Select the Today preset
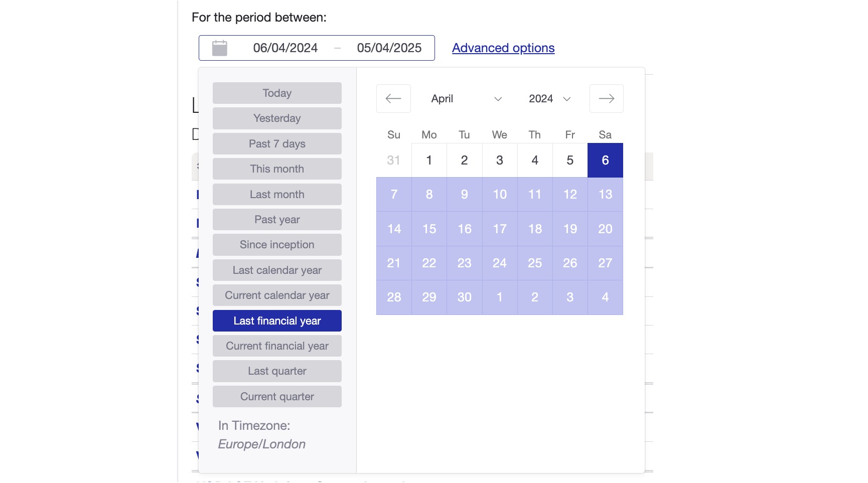868x483 pixels. pos(276,93)
